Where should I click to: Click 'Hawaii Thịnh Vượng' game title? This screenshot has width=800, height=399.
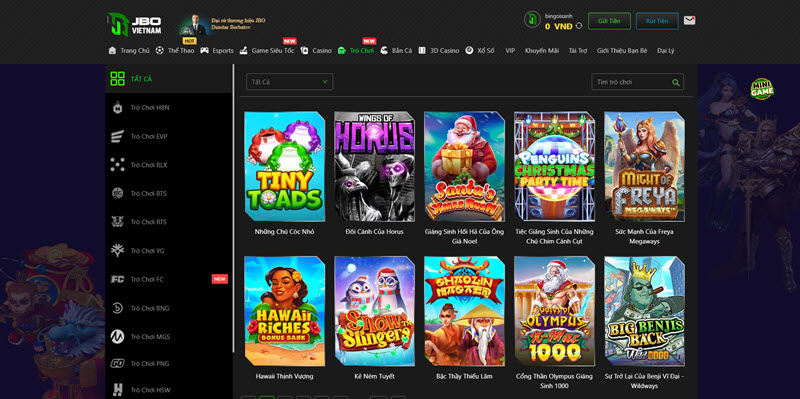click(285, 377)
